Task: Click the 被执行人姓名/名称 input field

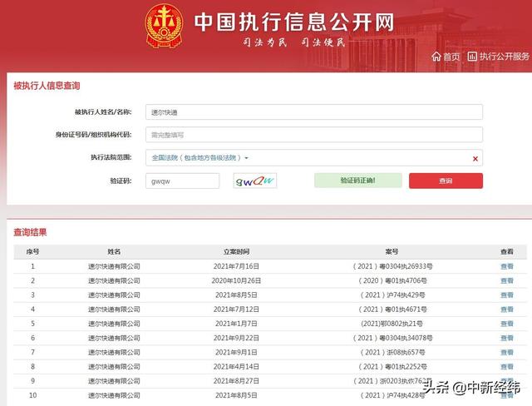Action: click(x=314, y=112)
